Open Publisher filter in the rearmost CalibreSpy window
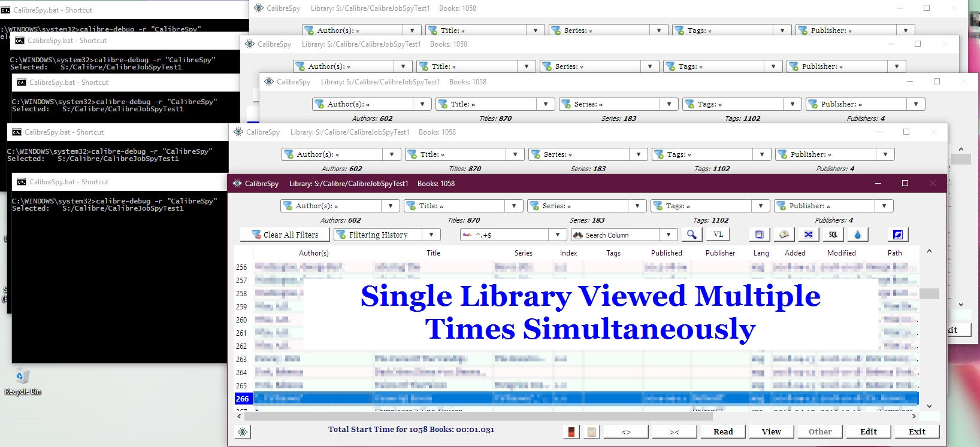The image size is (980, 447). (x=906, y=31)
